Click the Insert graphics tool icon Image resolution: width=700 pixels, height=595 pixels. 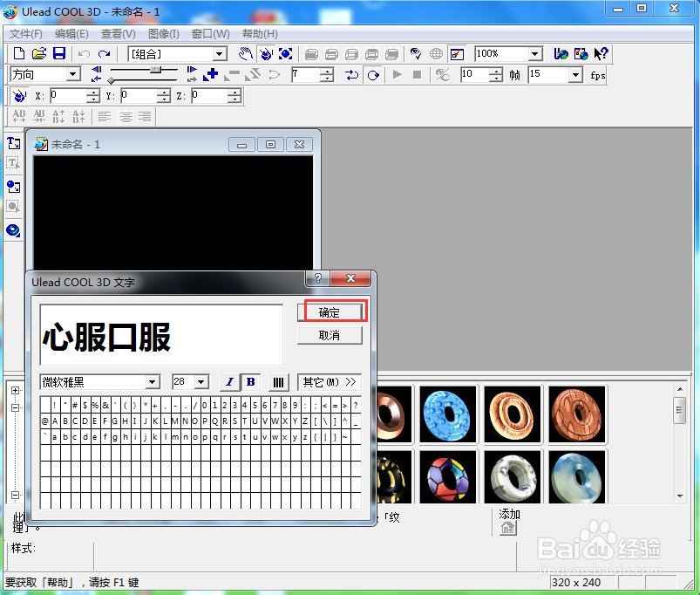pyautogui.click(x=13, y=187)
